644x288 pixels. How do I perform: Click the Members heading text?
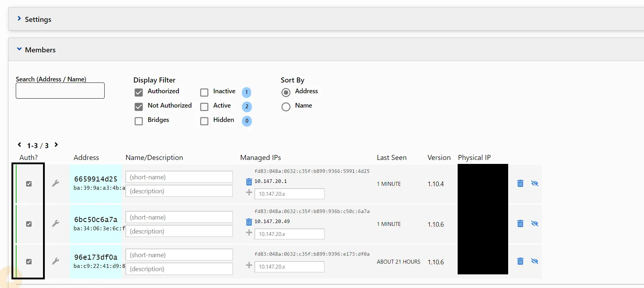(40, 50)
